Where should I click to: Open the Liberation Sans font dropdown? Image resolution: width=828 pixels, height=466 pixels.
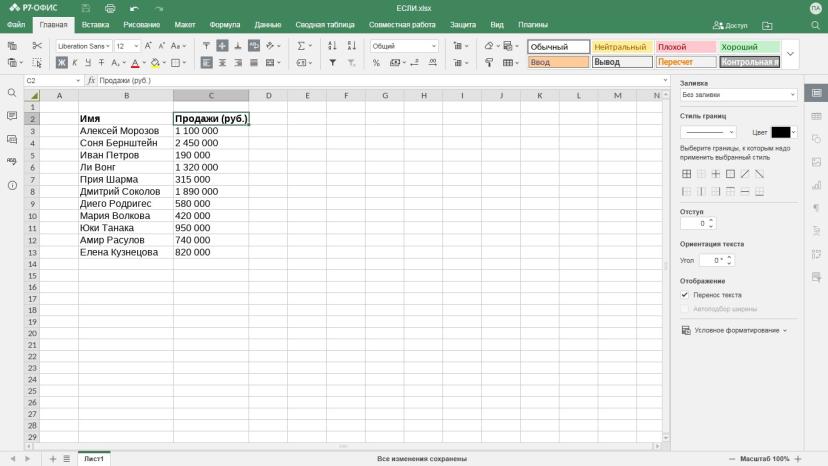point(83,46)
